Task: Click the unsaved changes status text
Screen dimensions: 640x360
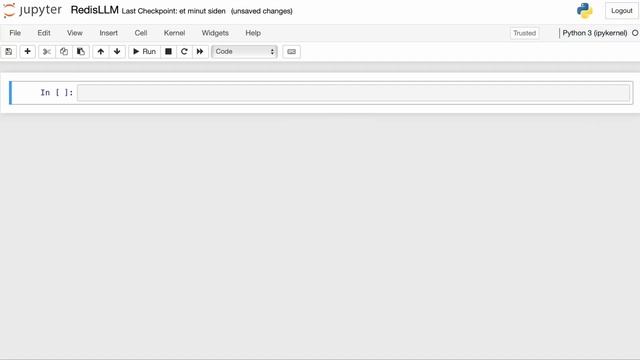Action: tap(262, 11)
